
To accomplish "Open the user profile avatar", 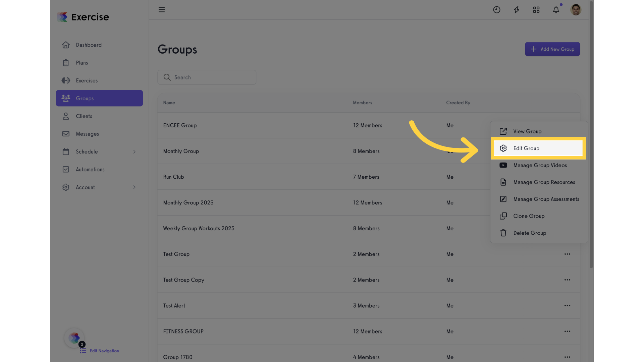I will pyautogui.click(x=576, y=10).
